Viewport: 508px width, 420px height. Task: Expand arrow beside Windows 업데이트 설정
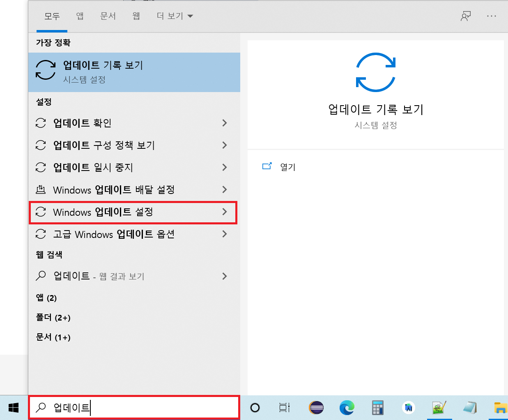pyautogui.click(x=224, y=212)
